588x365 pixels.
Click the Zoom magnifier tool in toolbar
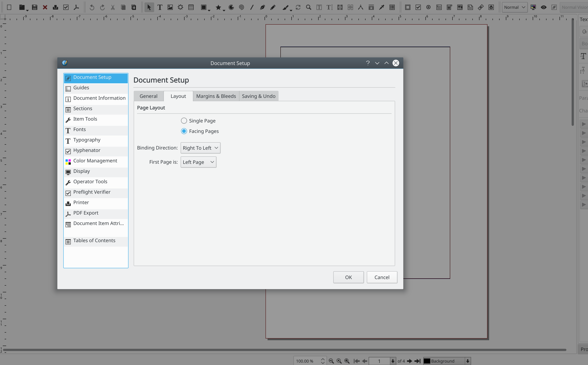point(308,7)
